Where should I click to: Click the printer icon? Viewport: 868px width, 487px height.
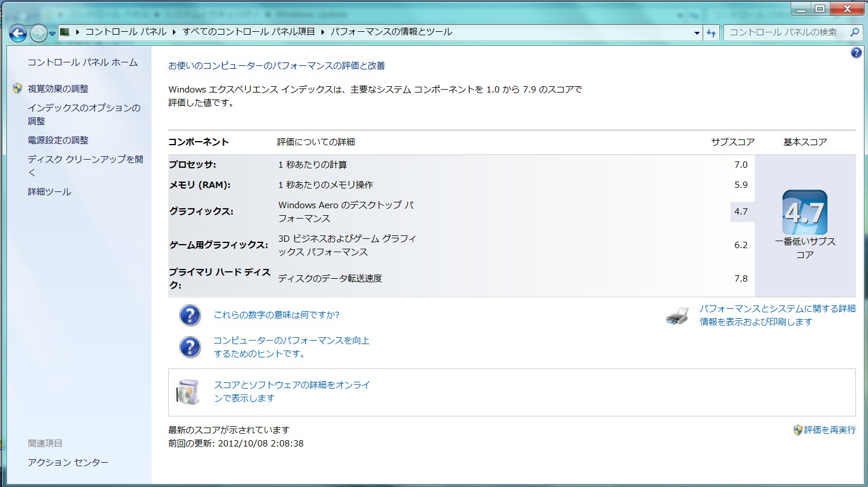(677, 316)
